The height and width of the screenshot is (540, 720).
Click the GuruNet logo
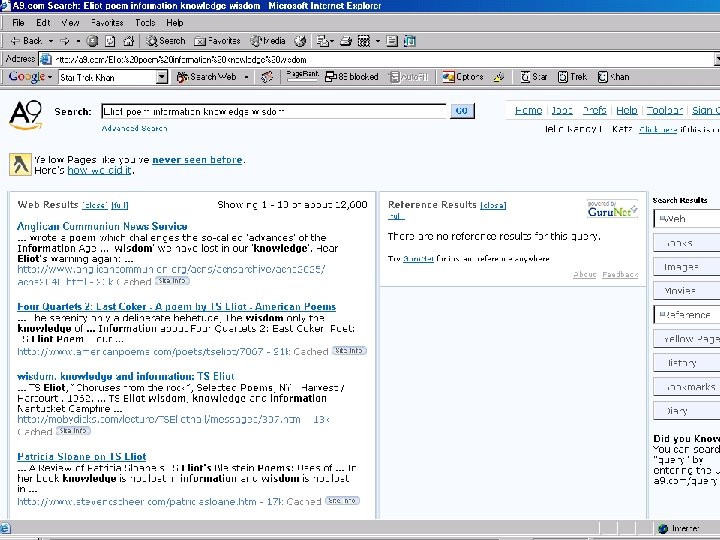click(x=613, y=208)
